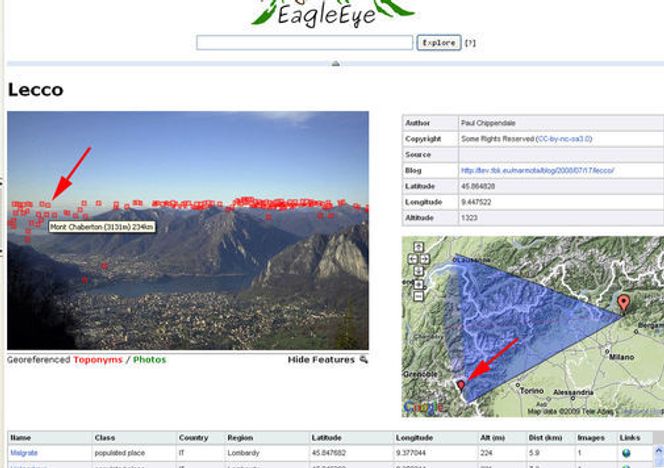
Task: Open the Malgrate place link
Action: coord(24,453)
